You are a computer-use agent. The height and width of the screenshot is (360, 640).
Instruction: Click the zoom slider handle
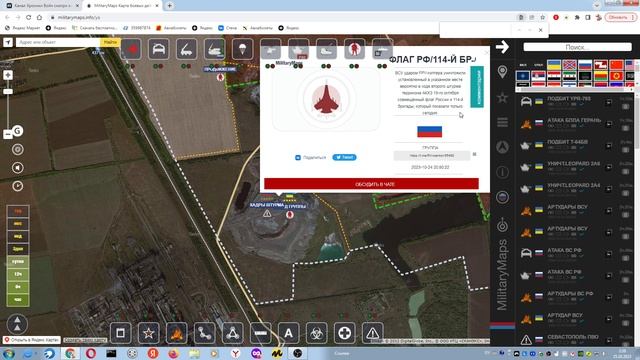[8, 91]
